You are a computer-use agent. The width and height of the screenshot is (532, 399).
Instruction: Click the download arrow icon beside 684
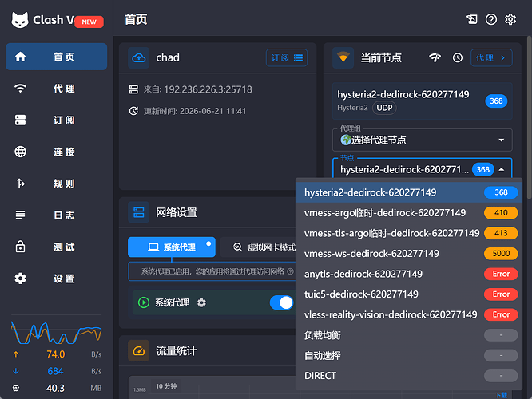[x=16, y=371]
